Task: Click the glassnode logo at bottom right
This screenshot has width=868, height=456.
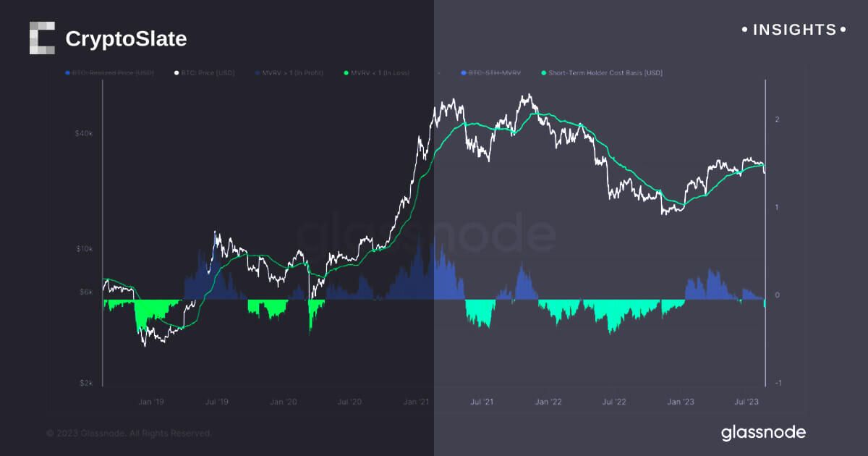Action: [763, 433]
